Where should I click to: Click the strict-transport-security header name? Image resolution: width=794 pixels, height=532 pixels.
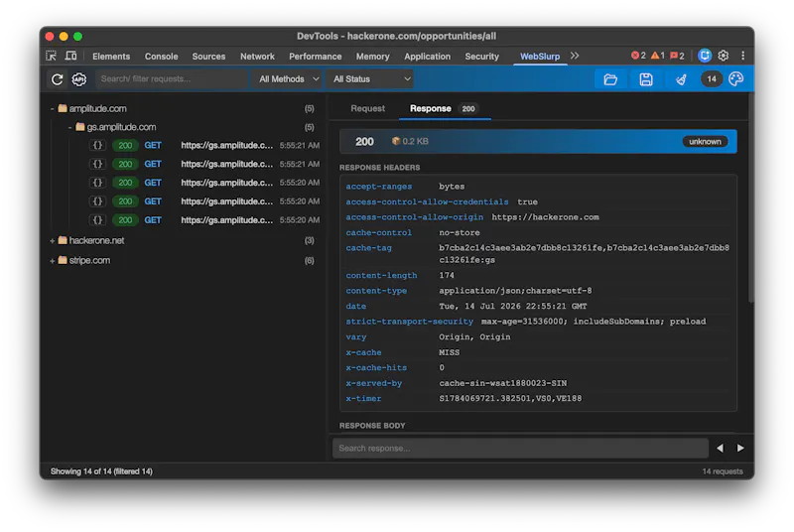[x=410, y=322]
